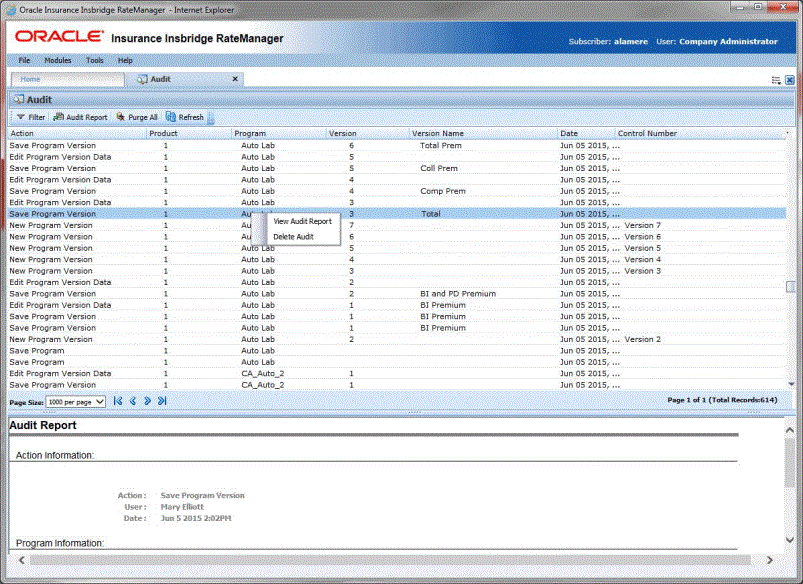The height and width of the screenshot is (584, 803).
Task: Open the File menu
Action: (24, 60)
